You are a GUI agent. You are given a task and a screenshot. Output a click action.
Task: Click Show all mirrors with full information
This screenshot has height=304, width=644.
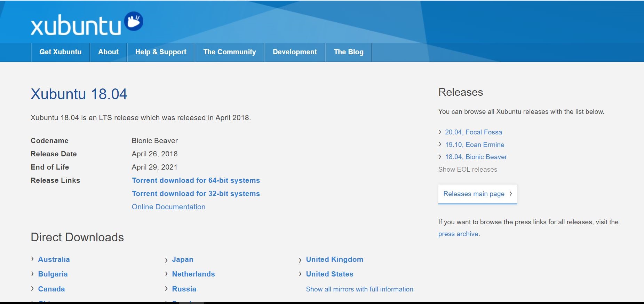359,289
